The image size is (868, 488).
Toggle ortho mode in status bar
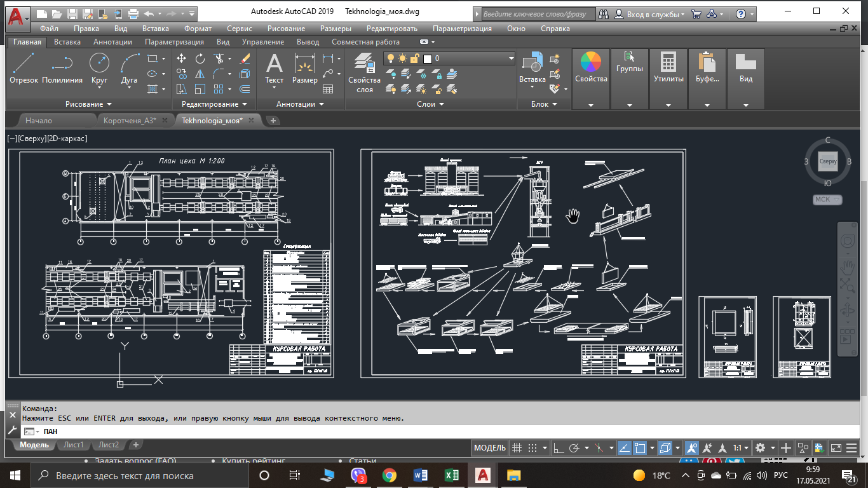click(559, 448)
